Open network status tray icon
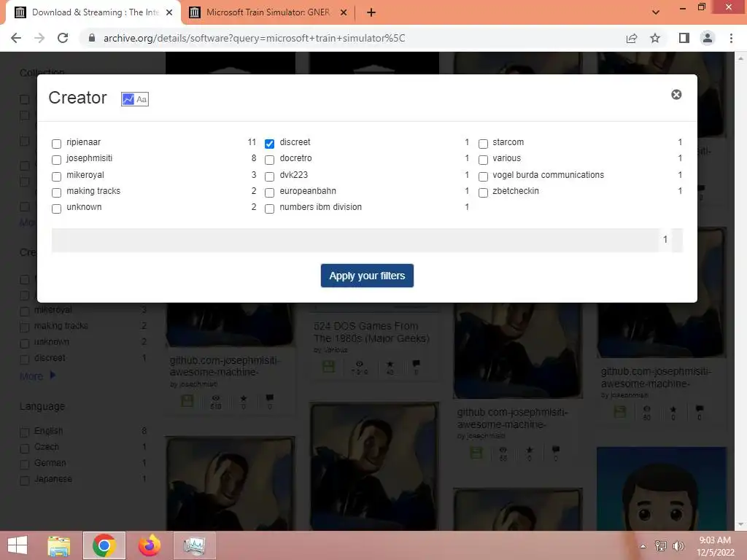Viewport: 747px width, 560px height. click(661, 546)
